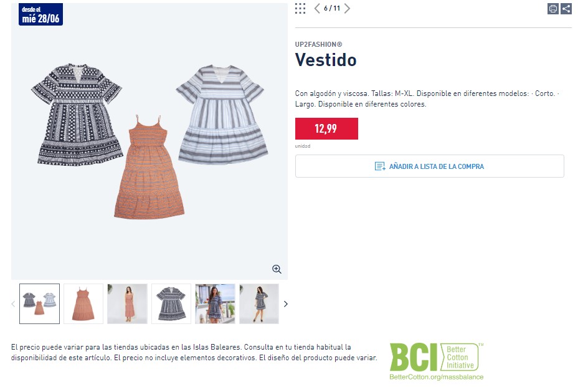Click the share icon
The width and height of the screenshot is (588, 387).
pyautogui.click(x=566, y=9)
